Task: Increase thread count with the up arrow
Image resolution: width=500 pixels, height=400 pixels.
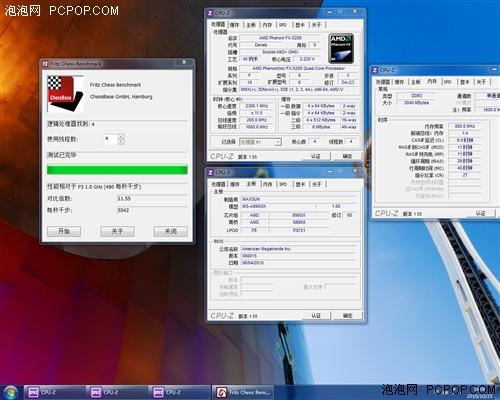Action: pyautogui.click(x=121, y=136)
